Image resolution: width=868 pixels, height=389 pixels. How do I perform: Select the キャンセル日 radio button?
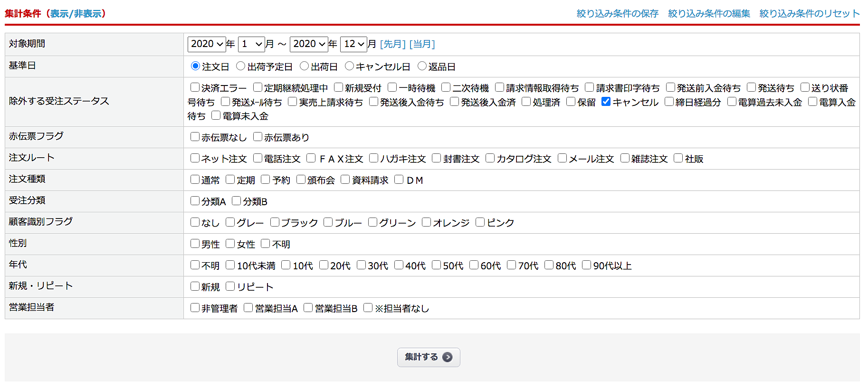[x=349, y=66]
